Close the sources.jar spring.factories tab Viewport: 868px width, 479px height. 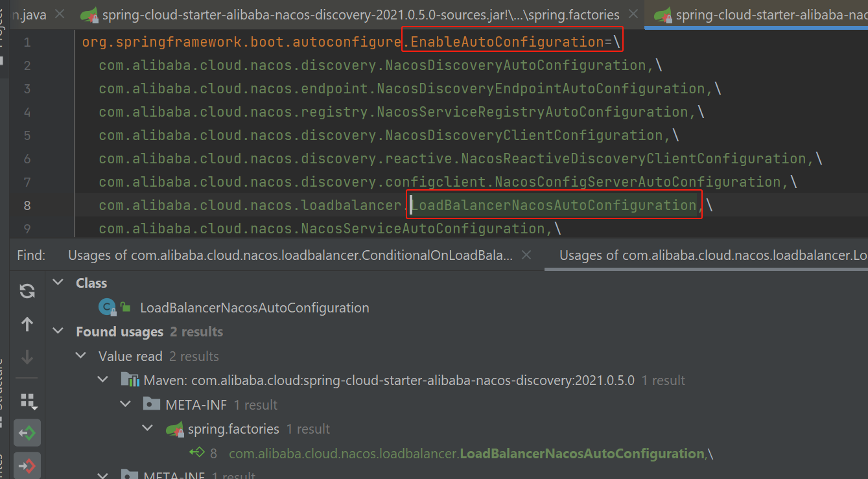(633, 14)
